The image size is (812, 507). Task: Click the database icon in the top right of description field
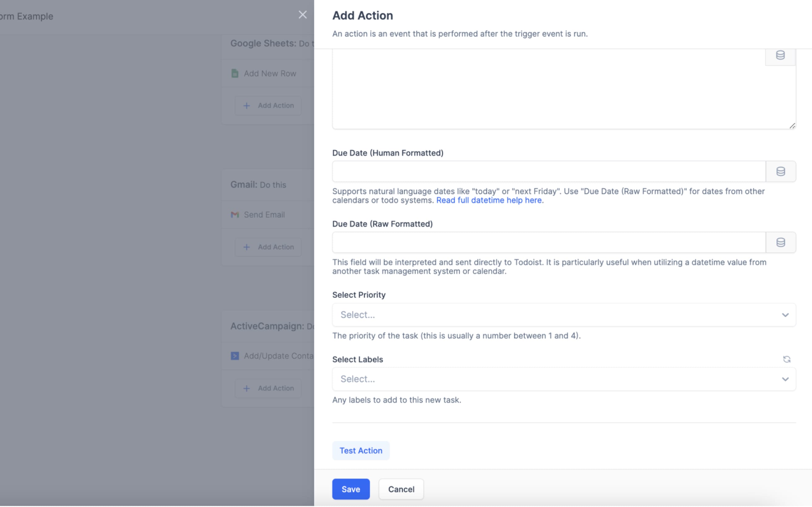pos(780,55)
